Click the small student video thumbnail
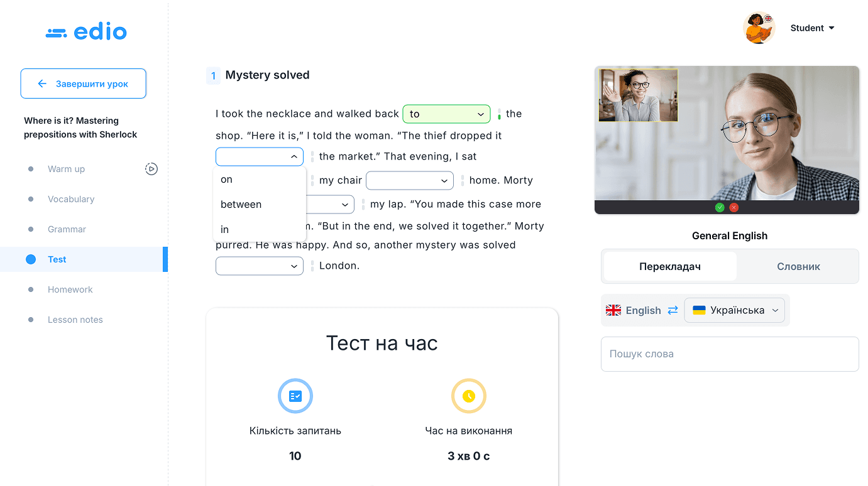 coord(638,95)
